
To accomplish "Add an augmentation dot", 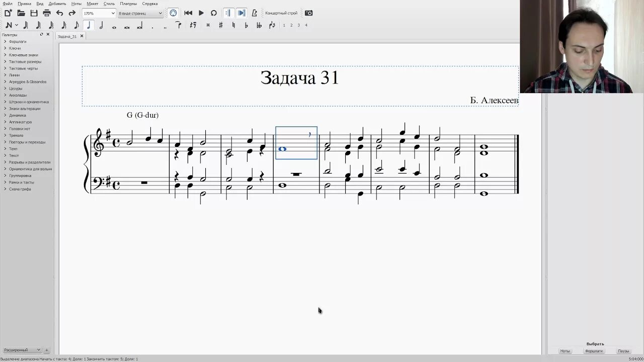I will pos(152,27).
